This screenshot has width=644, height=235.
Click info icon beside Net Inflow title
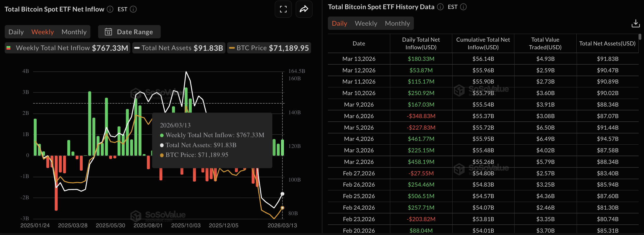pyautogui.click(x=110, y=9)
